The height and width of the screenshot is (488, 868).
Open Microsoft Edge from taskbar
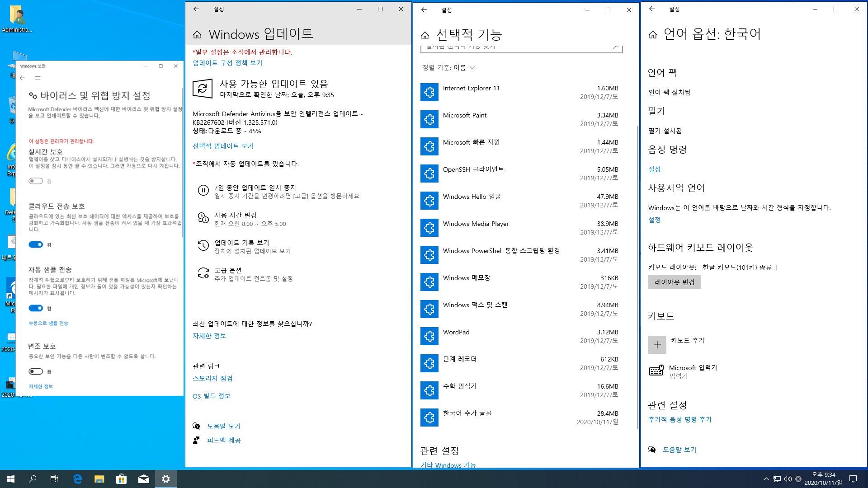pos(77,479)
